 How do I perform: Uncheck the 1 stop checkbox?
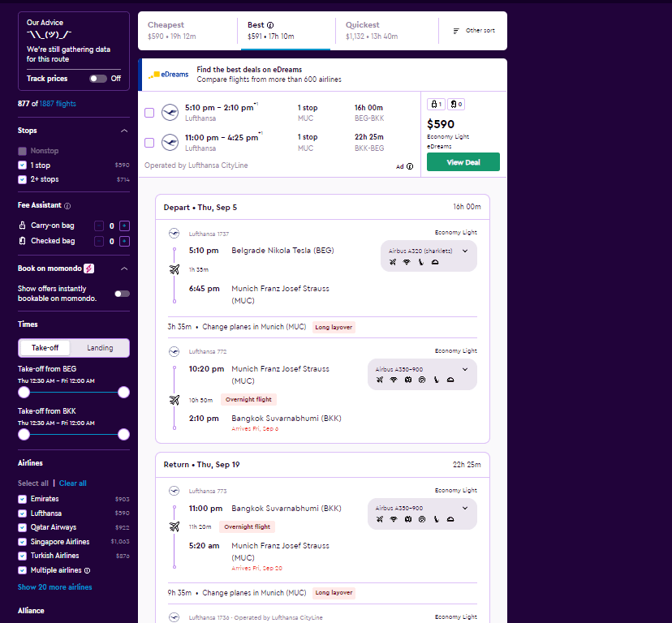(x=22, y=165)
